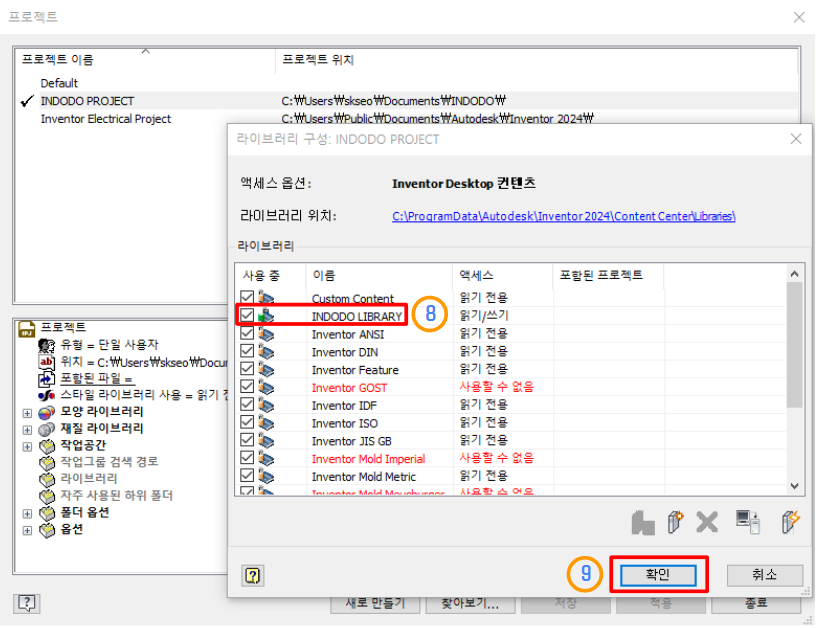
Task: Select the Default project row
Action: (x=407, y=83)
